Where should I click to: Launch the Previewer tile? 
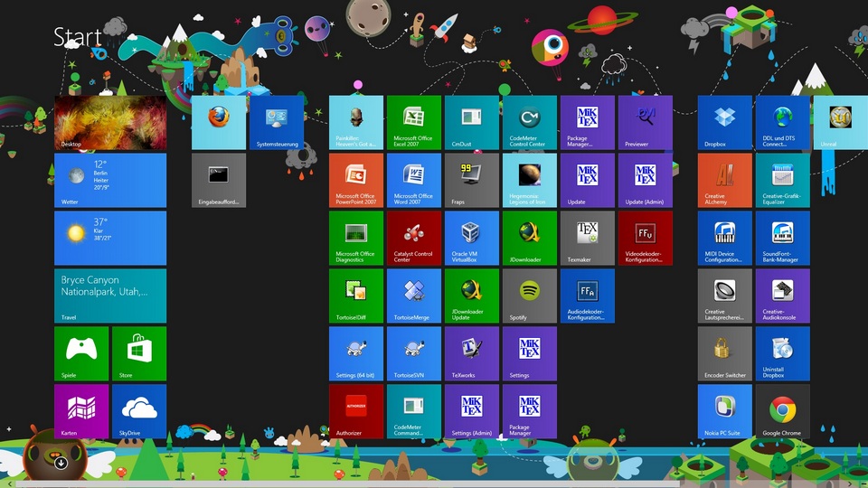[x=646, y=122]
